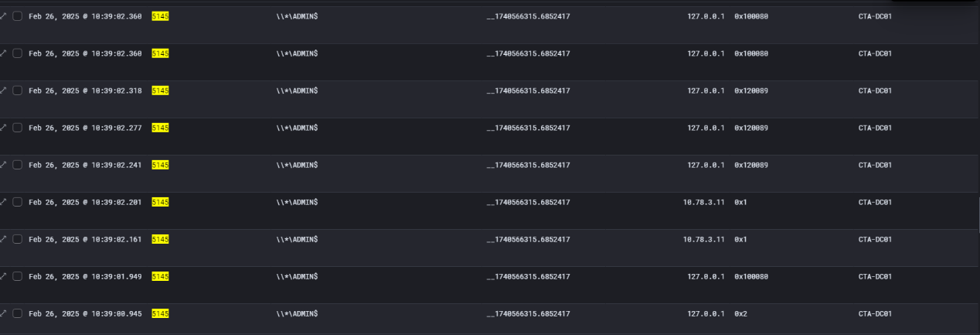The width and height of the screenshot is (980, 335).
Task: Expand the 10:39:01.949 document row
Action: tap(2, 276)
